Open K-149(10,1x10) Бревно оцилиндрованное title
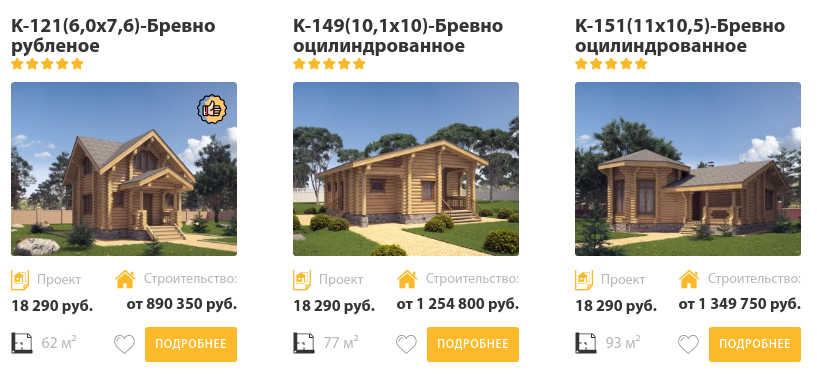This screenshot has width=817, height=388. (x=398, y=35)
